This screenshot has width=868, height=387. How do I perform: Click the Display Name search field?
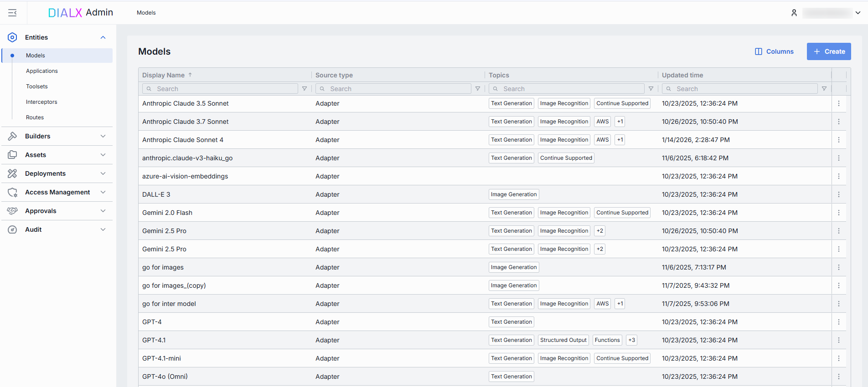click(x=223, y=89)
